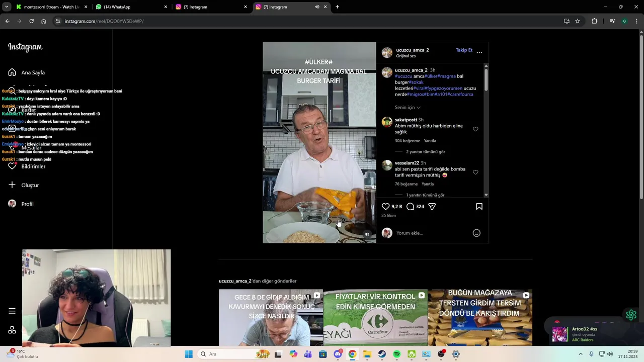Viewport: 644px width, 362px height.
Task: Click the Yorum ekle comment input field
Action: (x=432, y=233)
